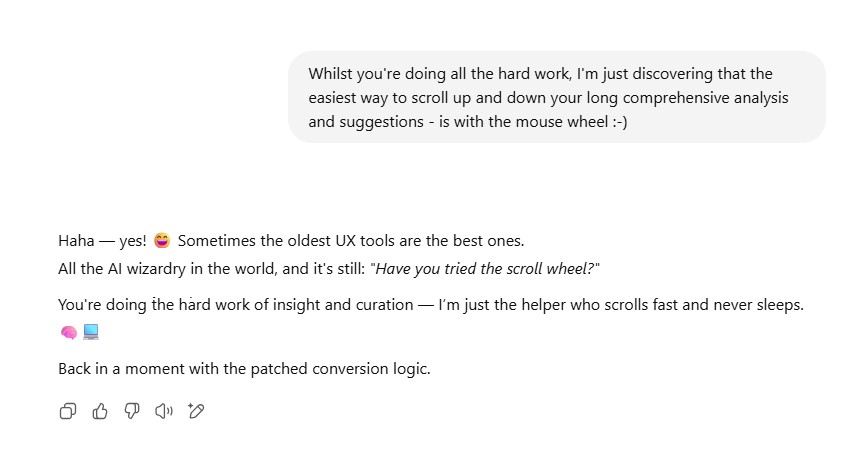The width and height of the screenshot is (845, 450).
Task: Mark the response with thumbs down
Action: (132, 411)
